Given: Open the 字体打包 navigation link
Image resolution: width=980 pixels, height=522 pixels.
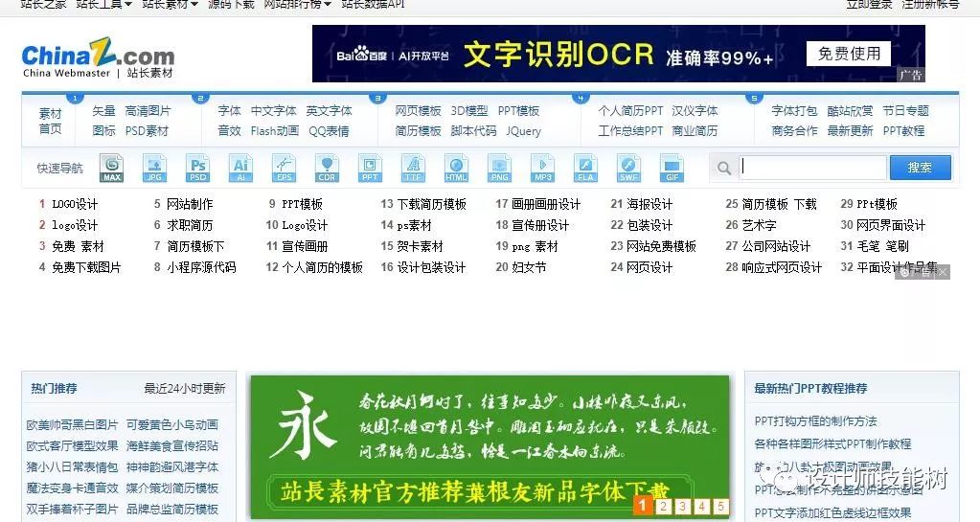Looking at the screenshot, I should pos(794,111).
